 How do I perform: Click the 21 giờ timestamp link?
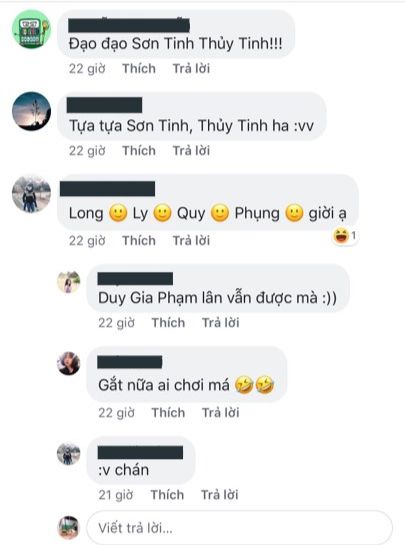[x=116, y=495]
